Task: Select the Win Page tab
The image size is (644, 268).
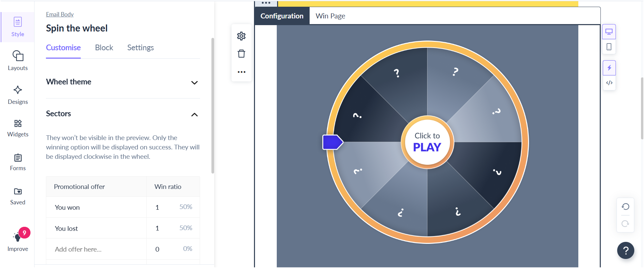Action: (x=330, y=16)
